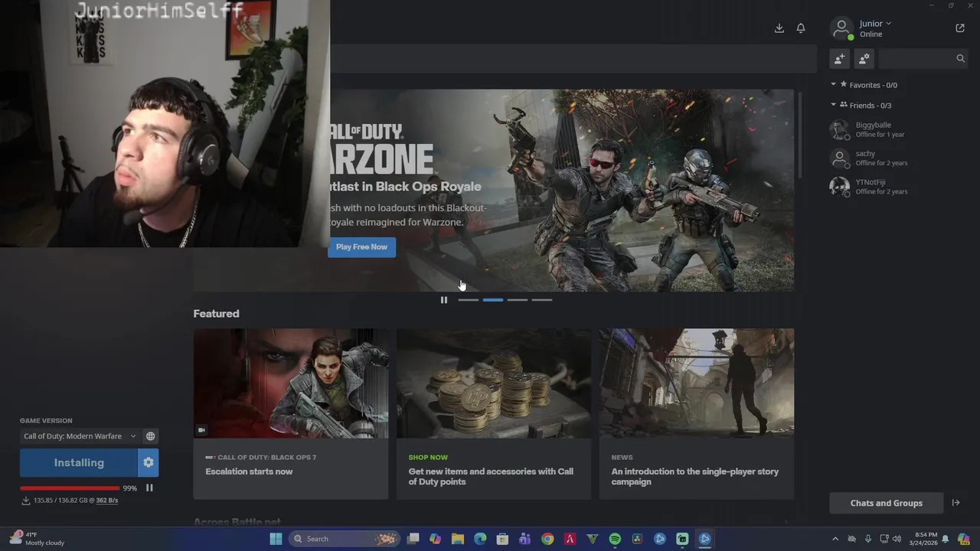This screenshot has height=551, width=980.
Task: Open Windows Start menu
Action: click(x=276, y=539)
